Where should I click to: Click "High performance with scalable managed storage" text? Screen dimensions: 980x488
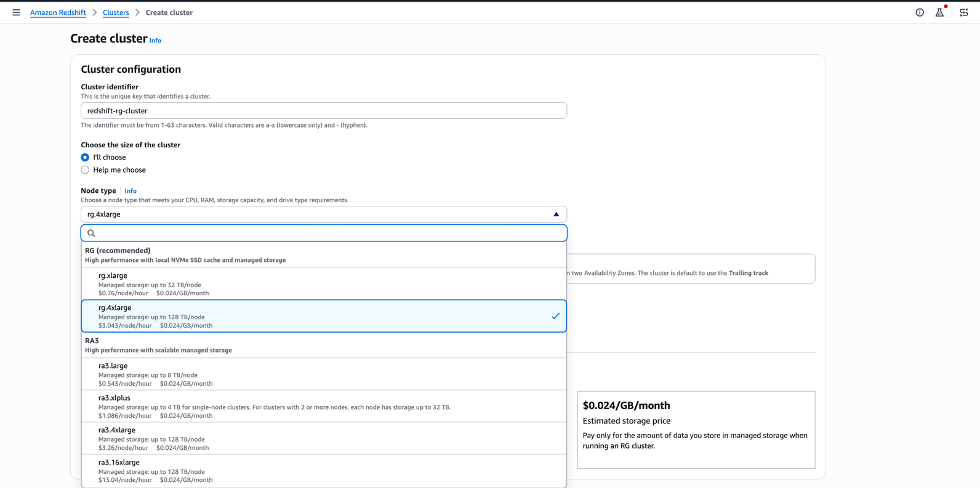158,350
